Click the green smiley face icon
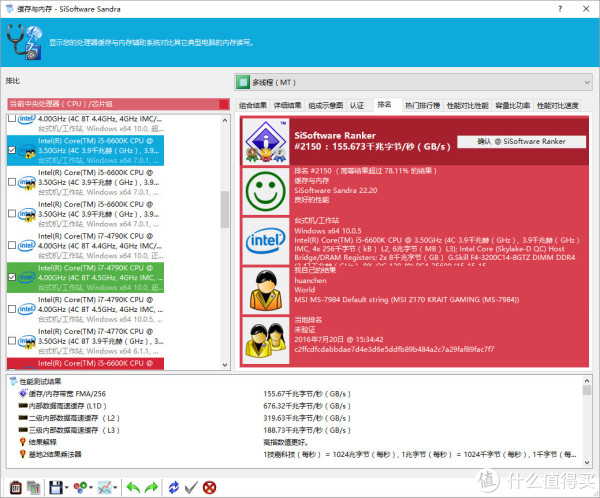Screen dimensions: 600x498 pos(266,191)
